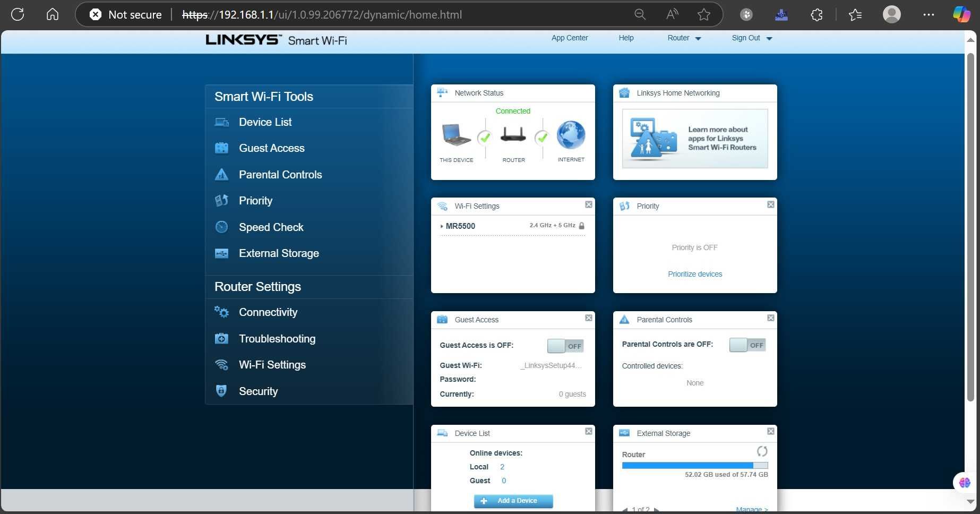This screenshot has width=980, height=514.
Task: Click the page vertical scrollbar
Action: coord(970,227)
